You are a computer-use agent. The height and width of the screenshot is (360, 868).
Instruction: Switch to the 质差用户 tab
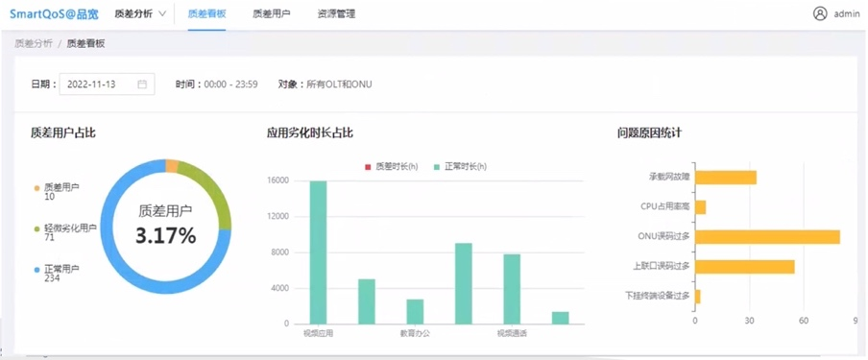point(271,13)
